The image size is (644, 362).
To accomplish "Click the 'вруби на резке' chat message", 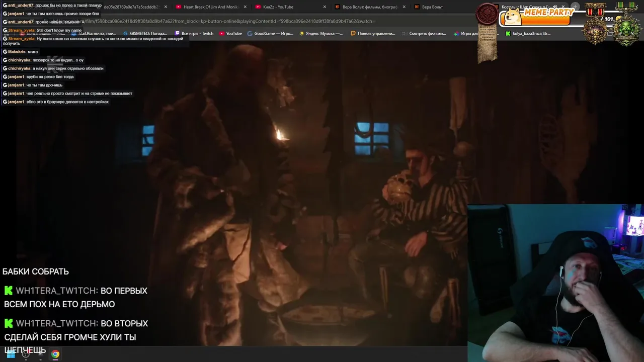I will pyautogui.click(x=39, y=77).
